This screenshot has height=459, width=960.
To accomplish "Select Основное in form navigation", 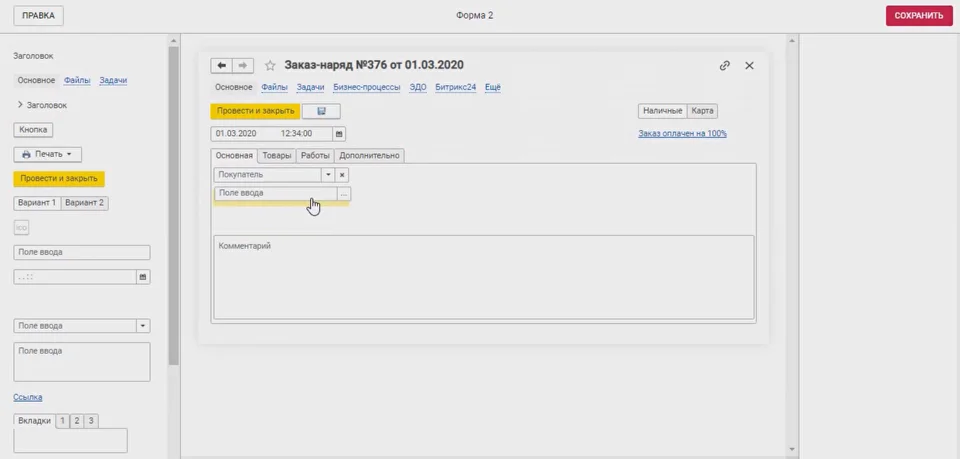I will 234,88.
